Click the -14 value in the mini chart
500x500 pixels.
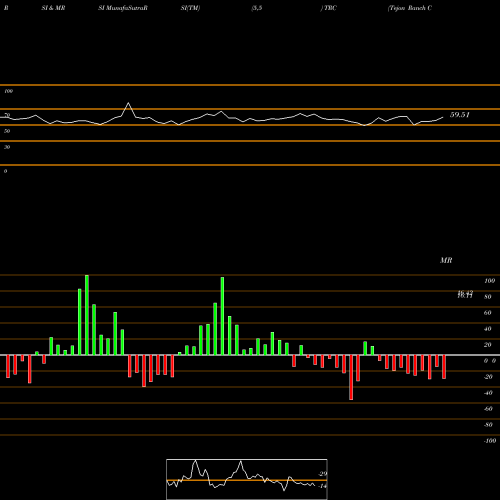(323, 486)
